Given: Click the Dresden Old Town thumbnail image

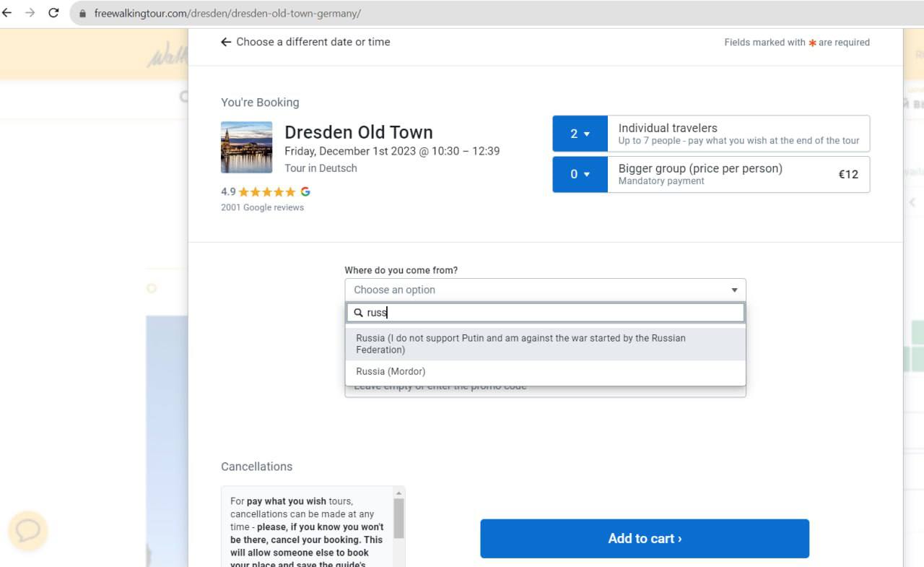Looking at the screenshot, I should pos(246,147).
